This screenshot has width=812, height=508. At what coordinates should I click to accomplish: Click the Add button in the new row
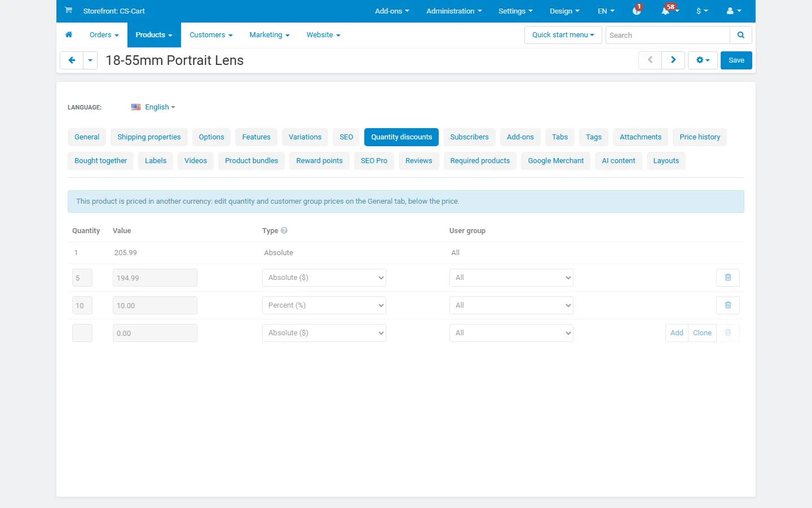[x=677, y=333]
